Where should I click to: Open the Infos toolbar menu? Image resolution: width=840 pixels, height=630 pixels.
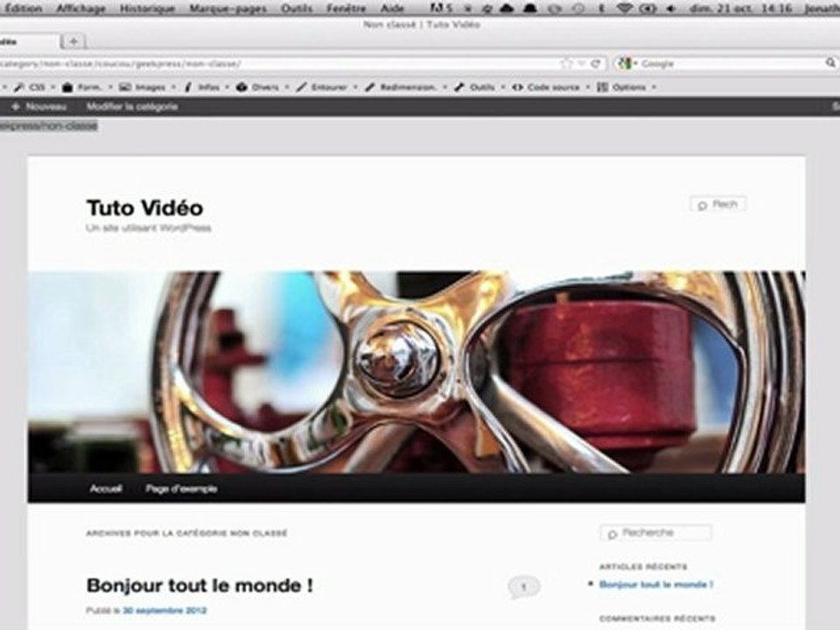tap(202, 87)
